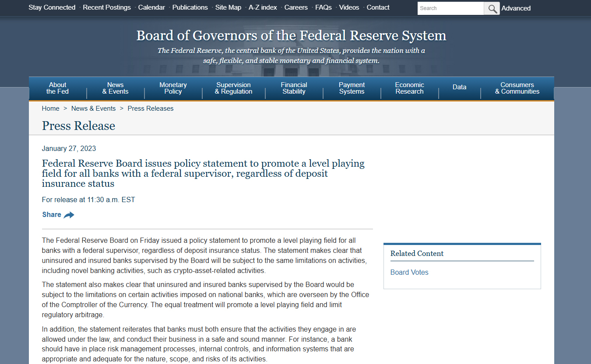Open the Monetary Policy menu
This screenshot has width=591, height=364.
pyautogui.click(x=173, y=88)
